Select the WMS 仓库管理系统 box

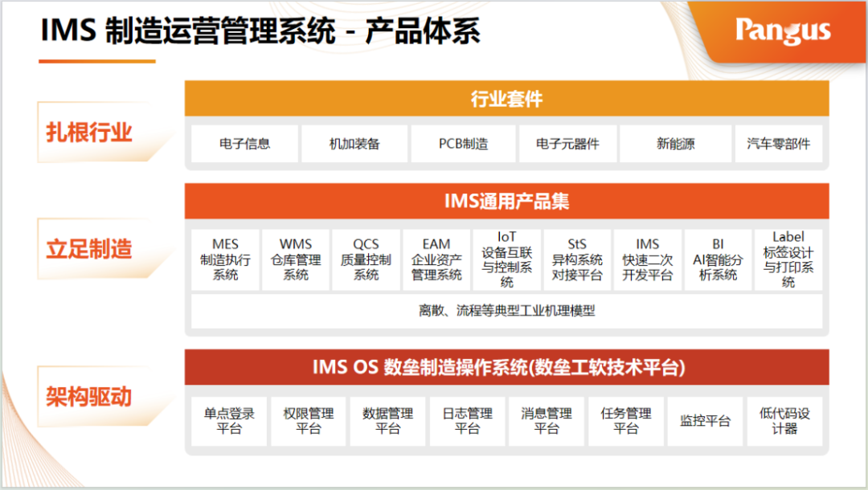click(296, 260)
